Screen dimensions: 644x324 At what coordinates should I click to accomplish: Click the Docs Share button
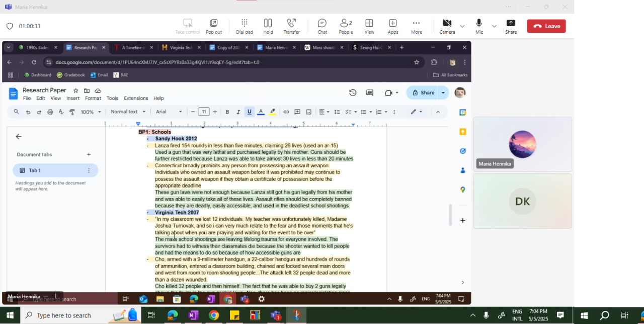coord(423,93)
